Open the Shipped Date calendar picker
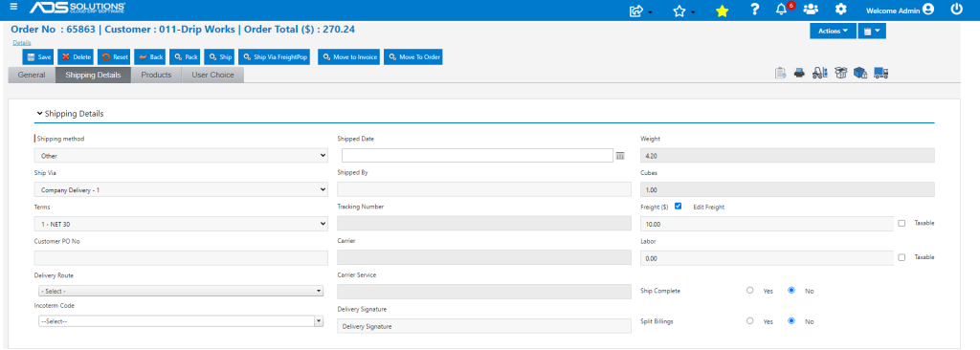Viewport: 980px width, 350px height. 620,156
